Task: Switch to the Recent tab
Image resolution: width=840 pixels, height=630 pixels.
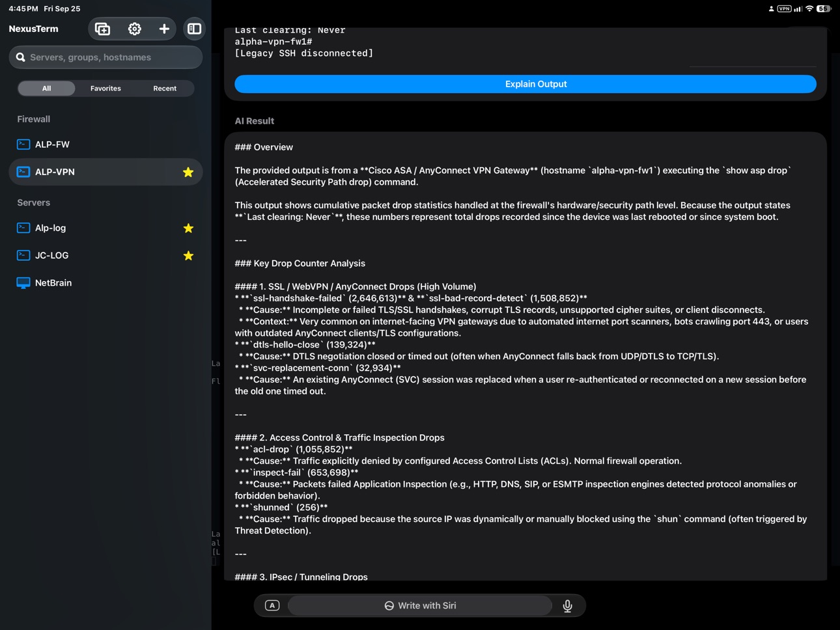Action: (165, 89)
